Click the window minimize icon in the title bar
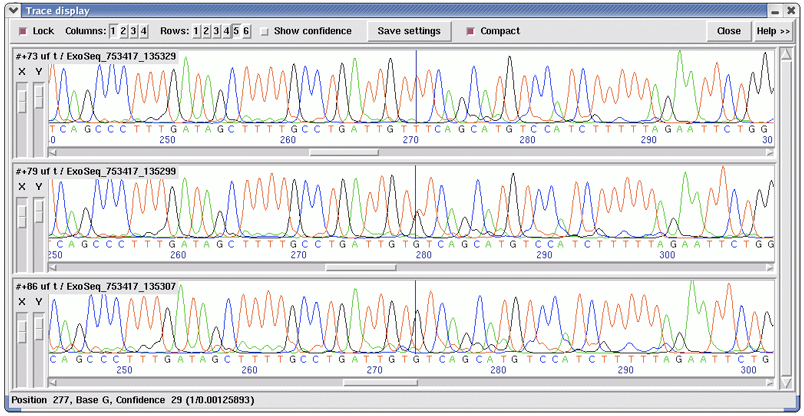 (x=773, y=10)
